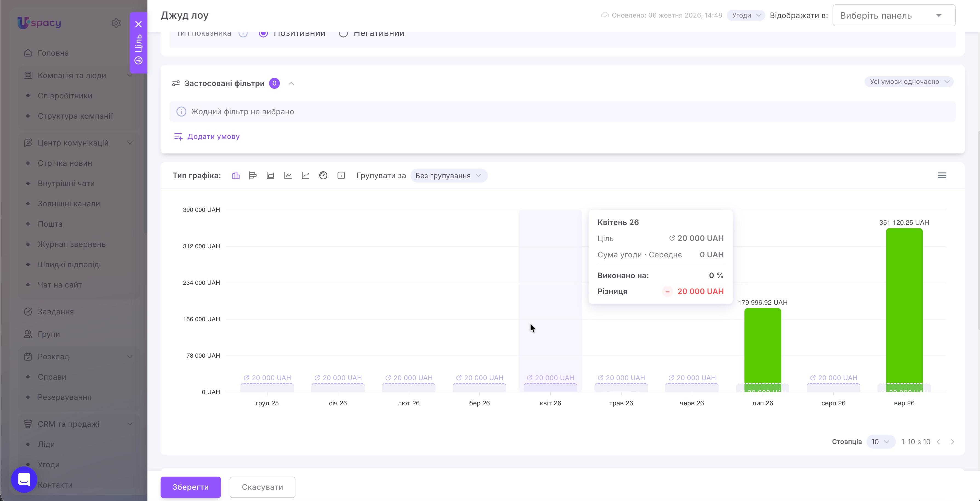
Task: Select the horizontal bar chart type
Action: (x=253, y=175)
